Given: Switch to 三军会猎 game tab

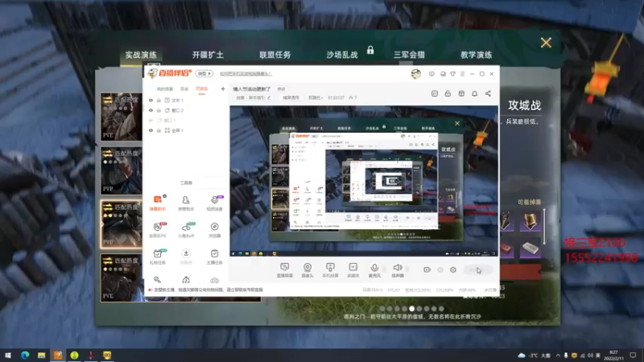Looking at the screenshot, I should tap(409, 55).
